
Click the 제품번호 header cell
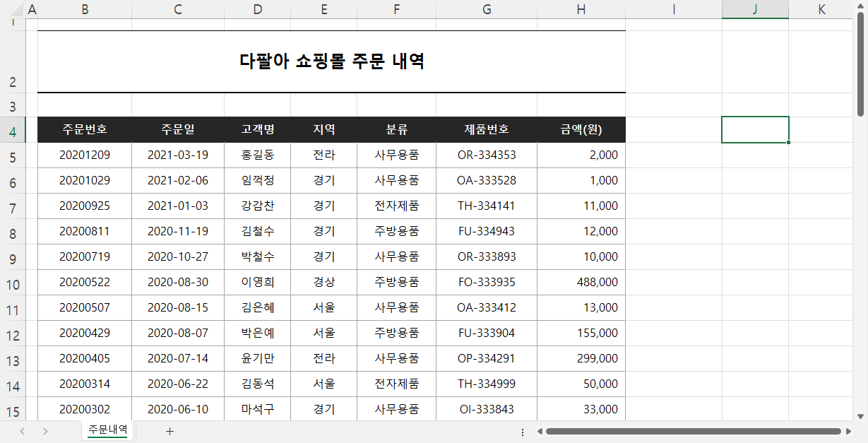487,130
